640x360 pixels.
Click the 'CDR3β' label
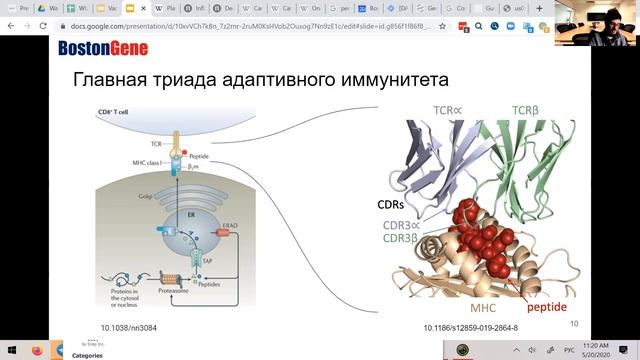[x=400, y=238]
